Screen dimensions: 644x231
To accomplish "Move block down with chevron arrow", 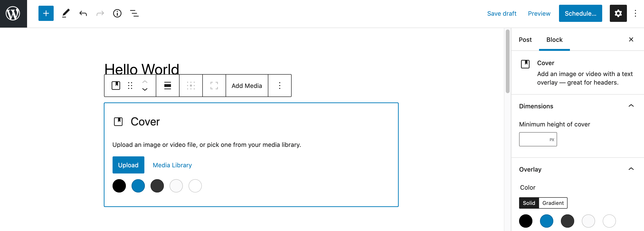I will pyautogui.click(x=145, y=90).
